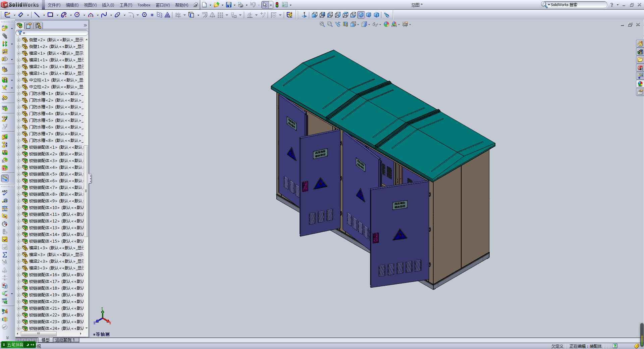Open the File Explorer task pane icon
The image size is (644, 349).
[x=640, y=60]
